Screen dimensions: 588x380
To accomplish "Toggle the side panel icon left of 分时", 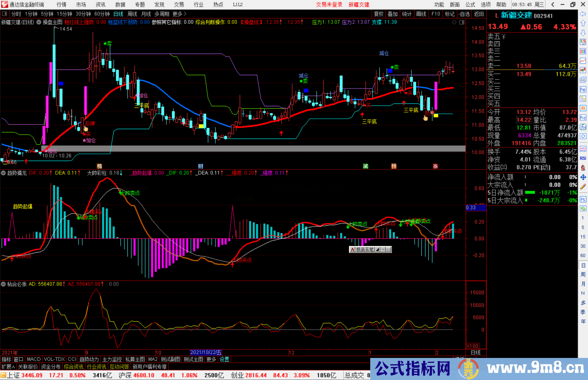I will click(5, 14).
